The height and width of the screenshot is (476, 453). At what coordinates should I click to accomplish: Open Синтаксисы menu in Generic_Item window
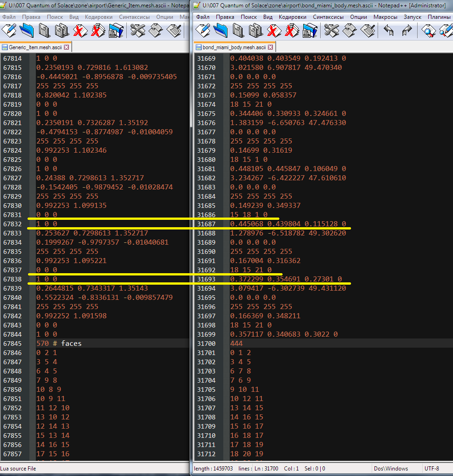134,17
